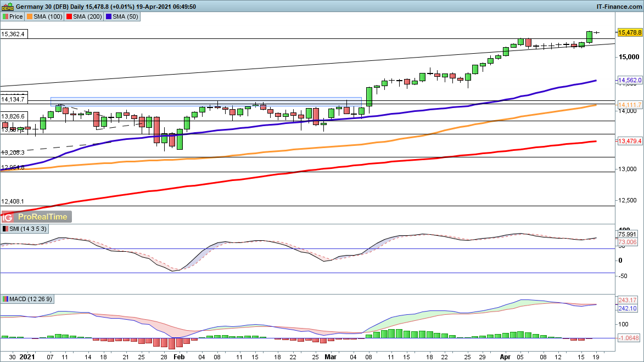Viewport: 644px width, 362px height.
Task: Click the Mar marker on the time axis
Action: (329, 357)
